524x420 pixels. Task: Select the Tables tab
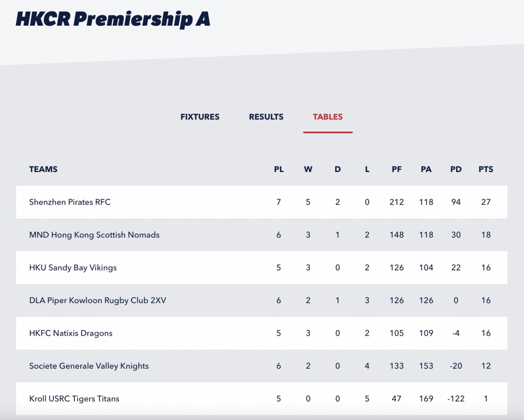(328, 117)
